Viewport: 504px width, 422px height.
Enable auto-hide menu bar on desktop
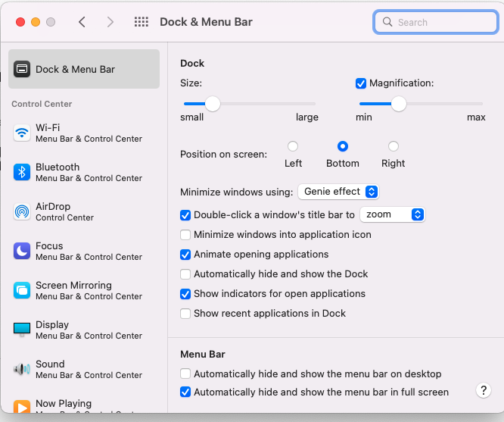[185, 374]
